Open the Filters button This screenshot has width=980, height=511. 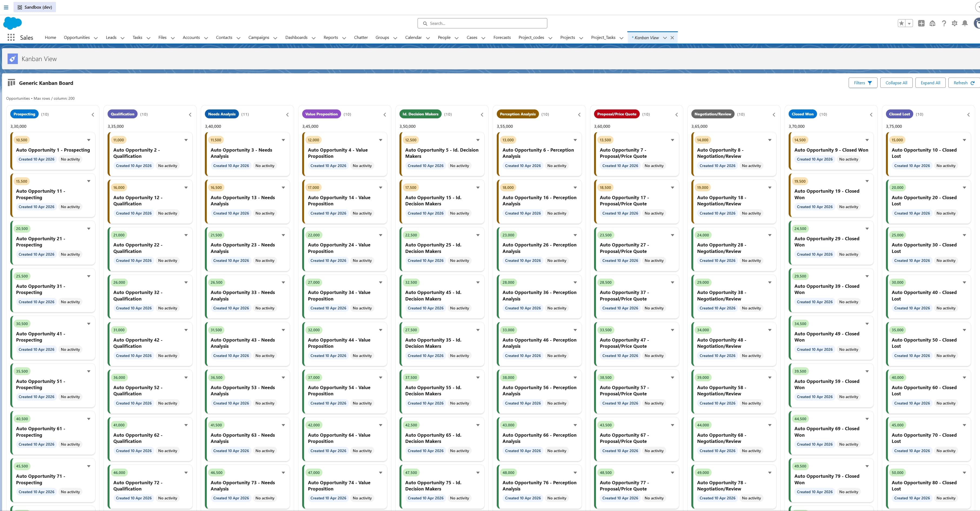pos(863,83)
